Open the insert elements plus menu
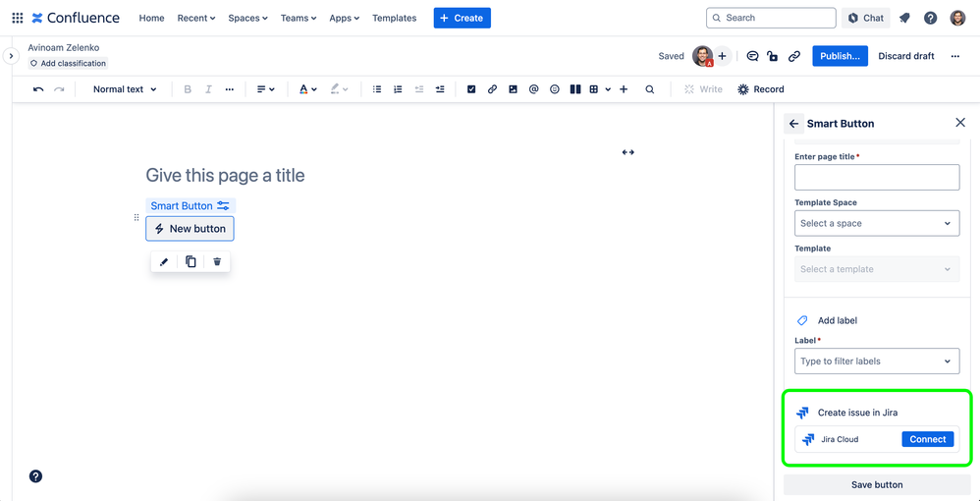The height and width of the screenshot is (501, 980). coord(624,89)
